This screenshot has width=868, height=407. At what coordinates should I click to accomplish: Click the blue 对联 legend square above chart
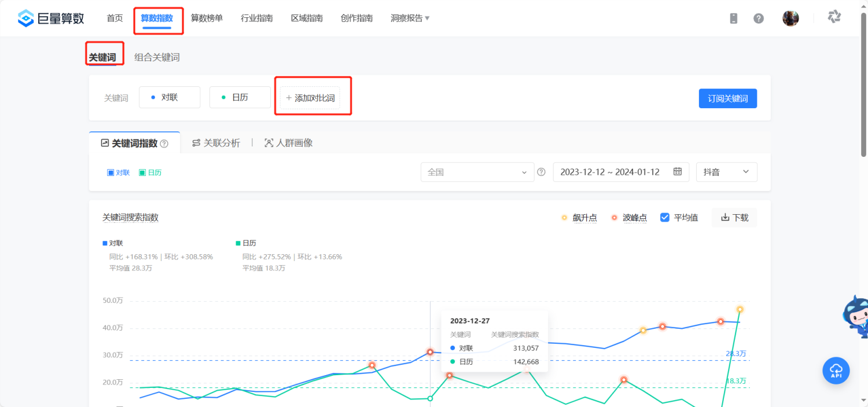(x=105, y=243)
